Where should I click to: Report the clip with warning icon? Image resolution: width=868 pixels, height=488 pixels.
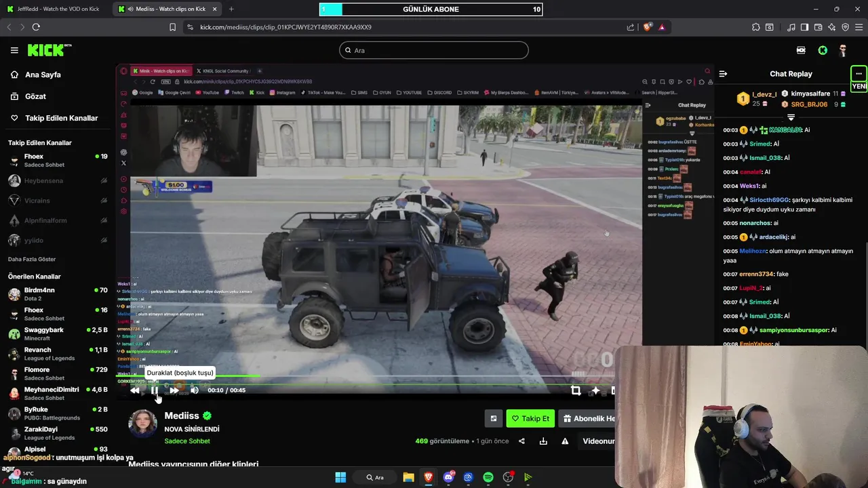pyautogui.click(x=565, y=441)
